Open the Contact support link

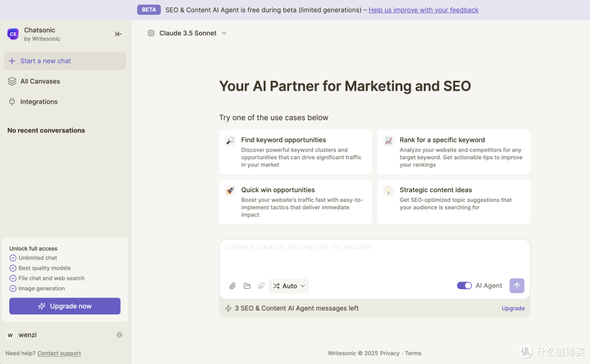pos(59,353)
